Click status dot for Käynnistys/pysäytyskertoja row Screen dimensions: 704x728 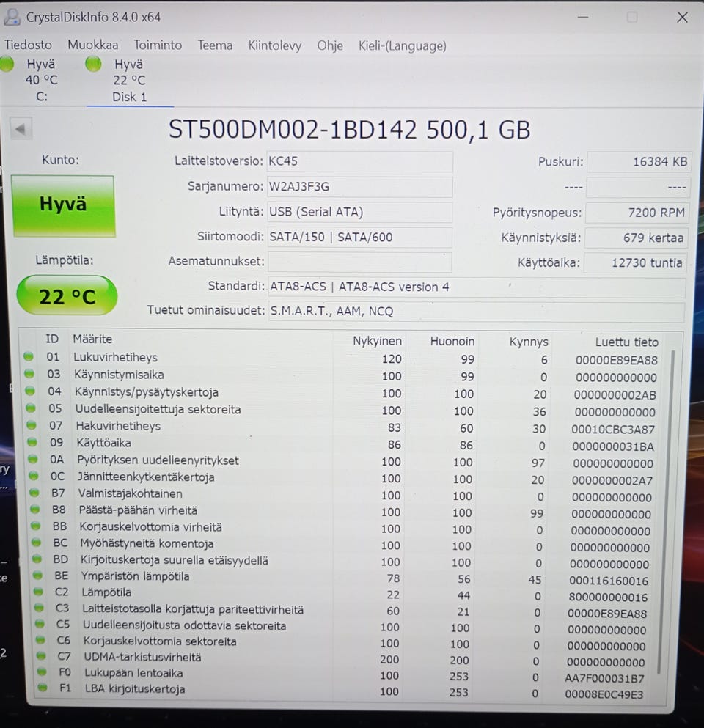[x=30, y=391]
